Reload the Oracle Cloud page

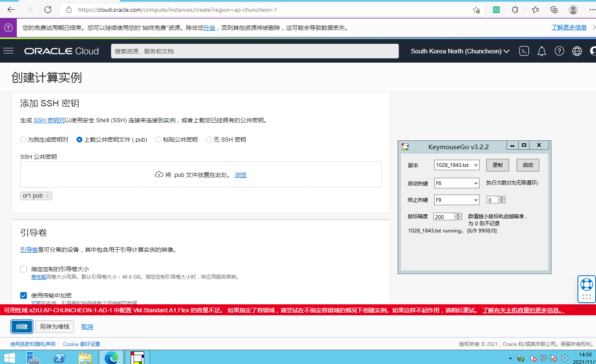point(48,9)
